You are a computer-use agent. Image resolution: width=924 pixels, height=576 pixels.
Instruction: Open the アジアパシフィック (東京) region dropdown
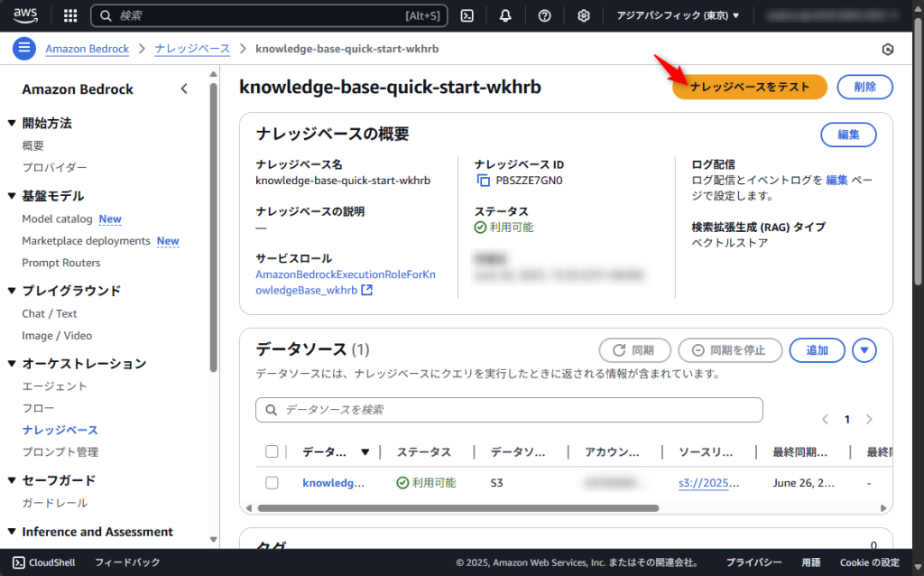pyautogui.click(x=678, y=15)
